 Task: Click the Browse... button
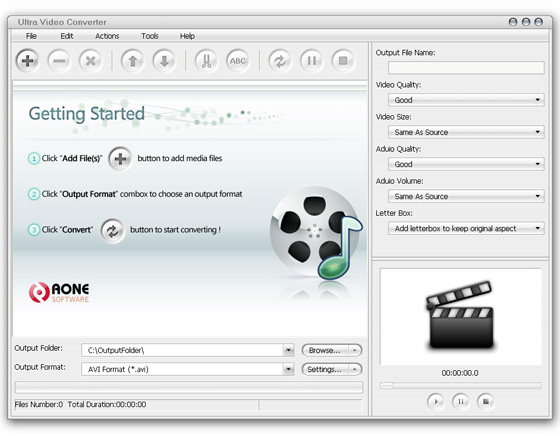(332, 350)
